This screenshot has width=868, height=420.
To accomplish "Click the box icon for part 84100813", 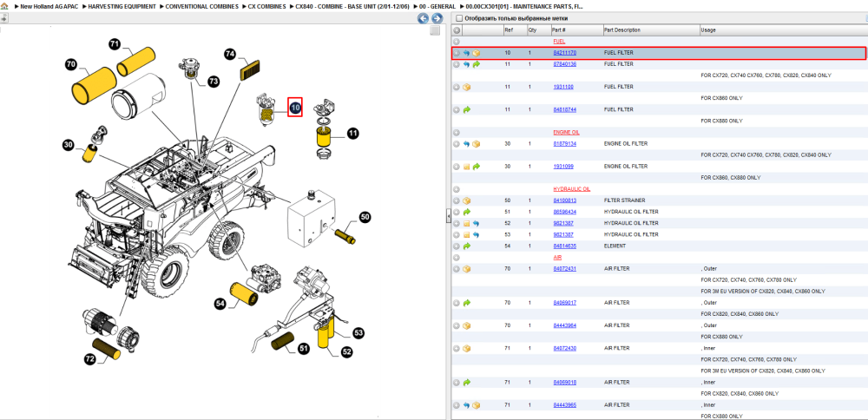I will click(467, 200).
